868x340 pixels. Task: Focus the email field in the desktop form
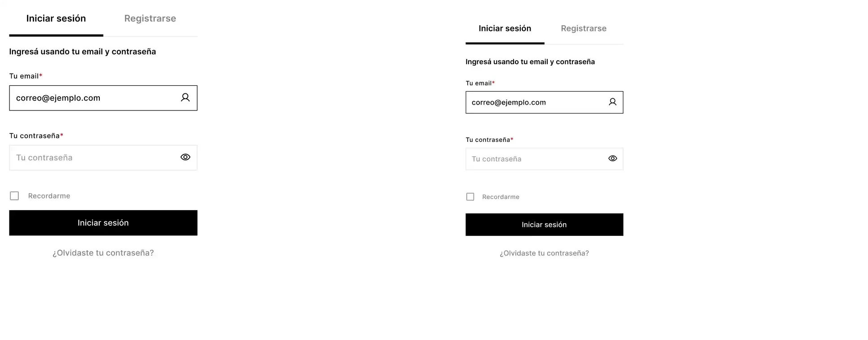tap(535, 102)
